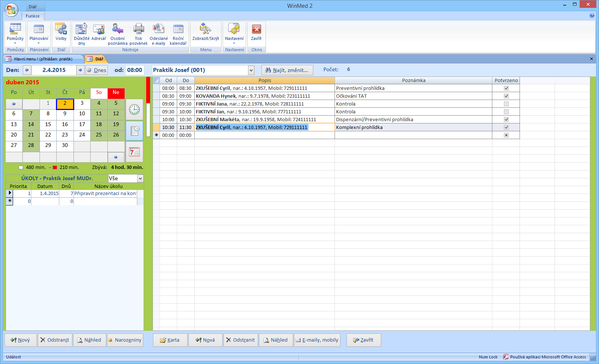Expand Nastavení dropdown arrow

click(234, 43)
